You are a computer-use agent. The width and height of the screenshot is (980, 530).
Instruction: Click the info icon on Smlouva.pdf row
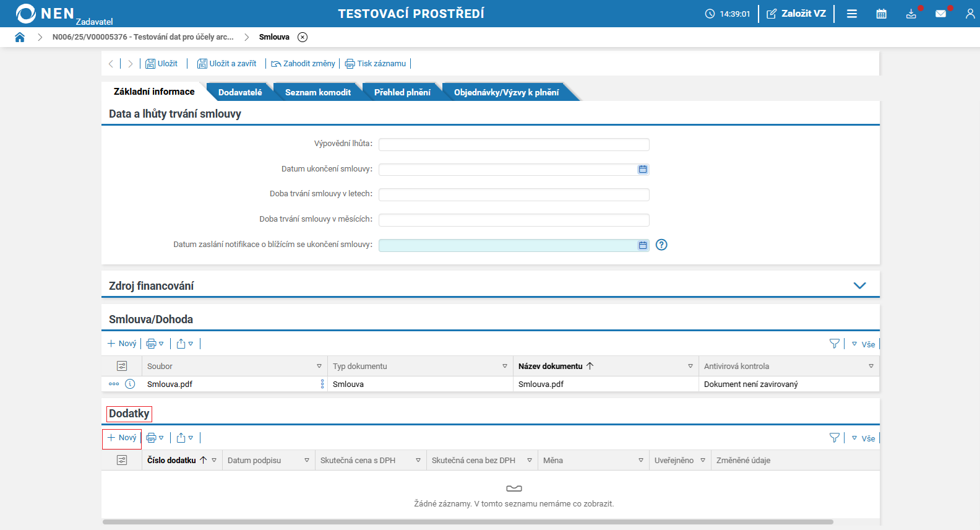pos(130,384)
